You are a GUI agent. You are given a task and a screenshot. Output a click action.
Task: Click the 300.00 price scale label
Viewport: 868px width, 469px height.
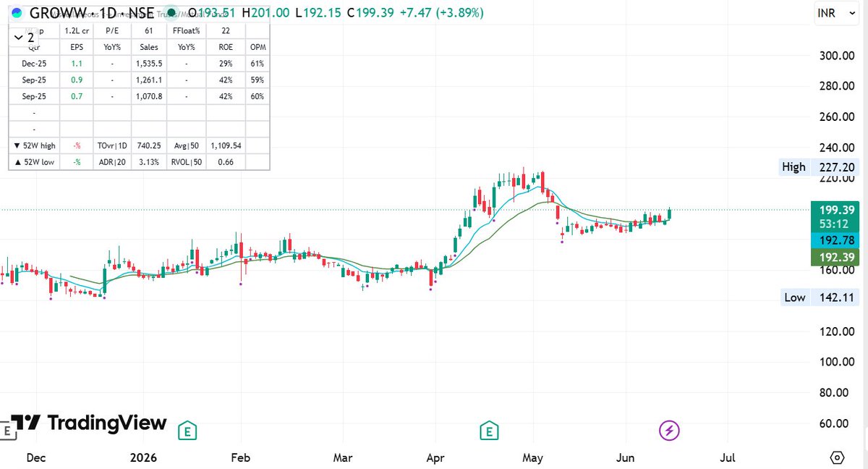837,56
